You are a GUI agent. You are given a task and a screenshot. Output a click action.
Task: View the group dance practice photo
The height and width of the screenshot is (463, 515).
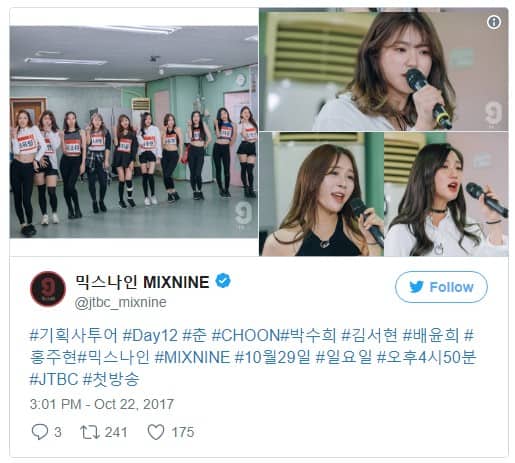[x=134, y=132]
